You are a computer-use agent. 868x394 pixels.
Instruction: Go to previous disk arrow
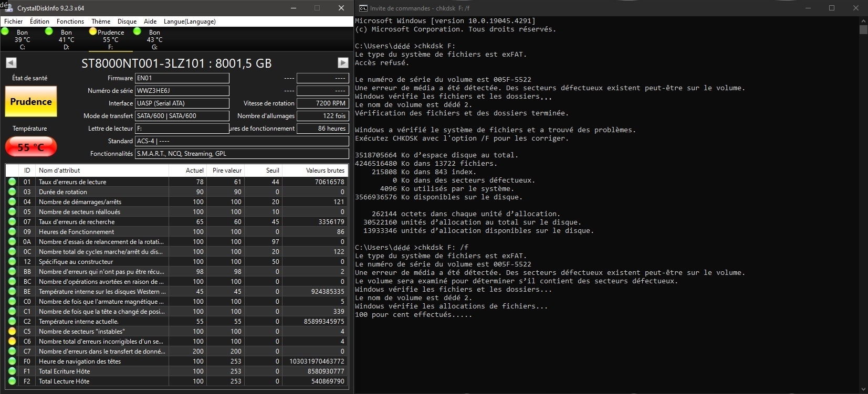11,63
